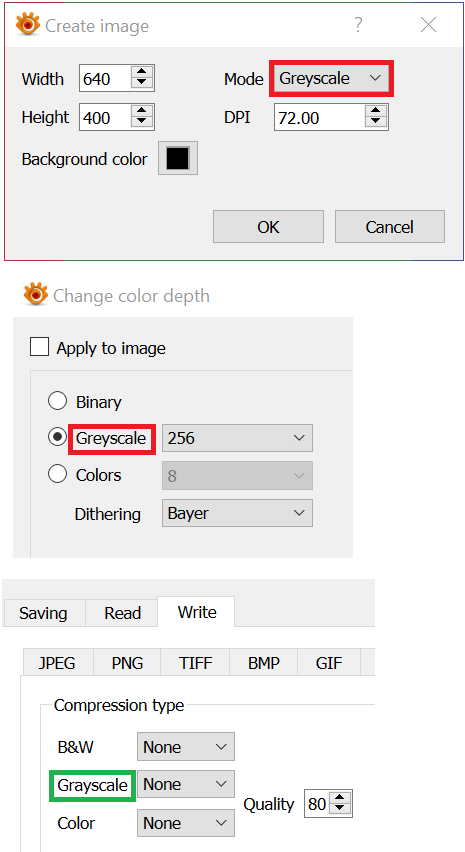Screen dimensions: 465x852
Task: Expand the Greyscale 256 levels dropdown
Action: click(237, 438)
